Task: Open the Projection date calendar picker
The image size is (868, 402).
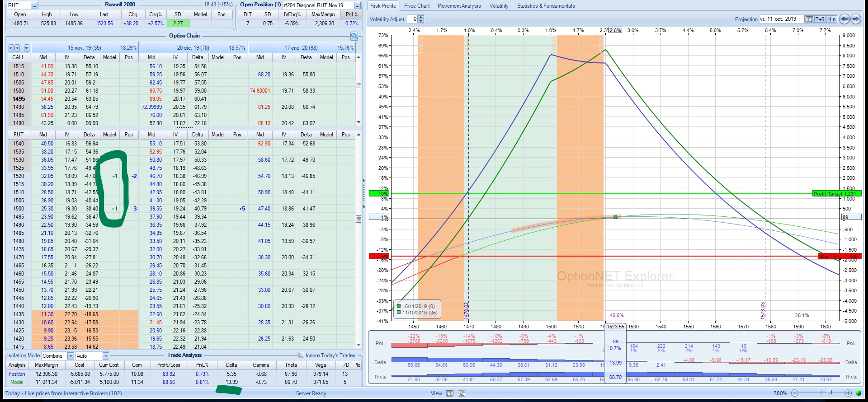Action: [809, 19]
